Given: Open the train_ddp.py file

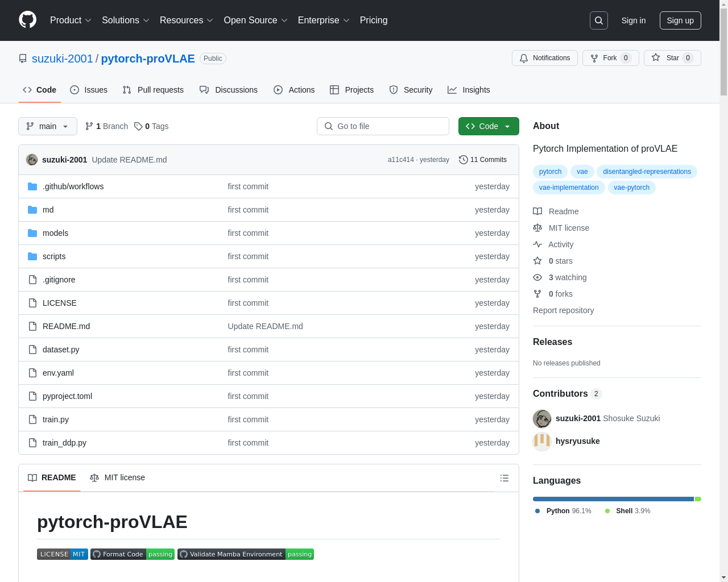Looking at the screenshot, I should point(64,443).
